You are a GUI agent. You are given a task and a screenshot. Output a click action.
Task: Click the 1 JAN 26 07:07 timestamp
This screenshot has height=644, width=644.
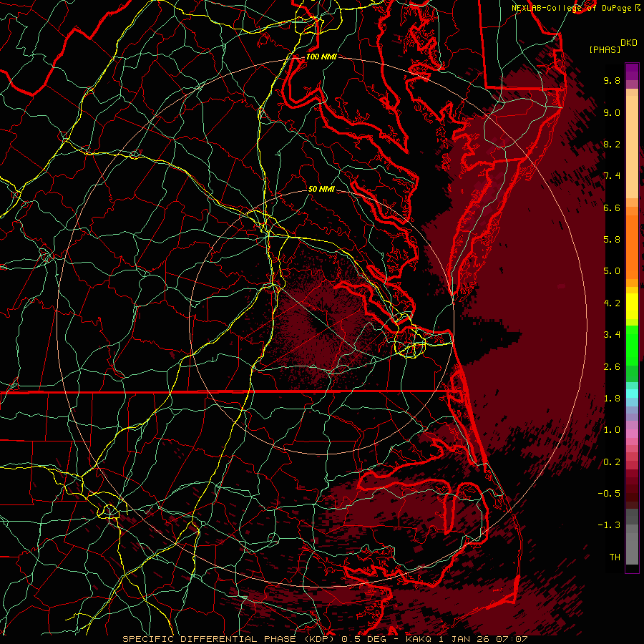point(484,639)
